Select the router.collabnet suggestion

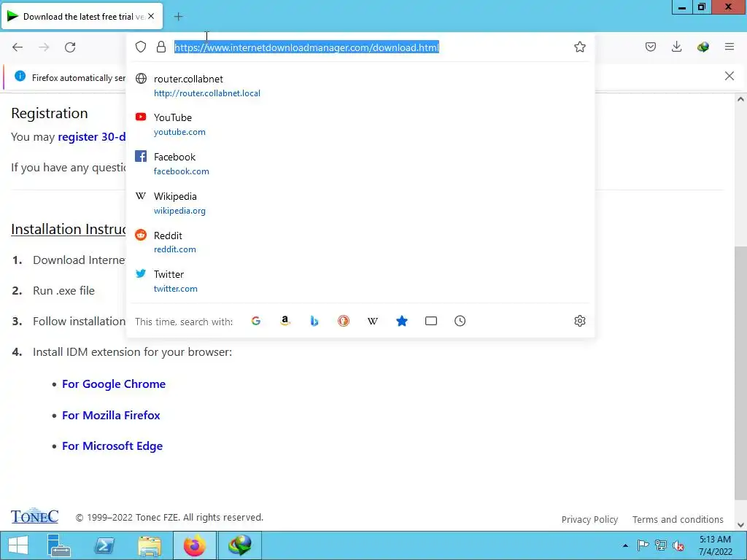360,86
